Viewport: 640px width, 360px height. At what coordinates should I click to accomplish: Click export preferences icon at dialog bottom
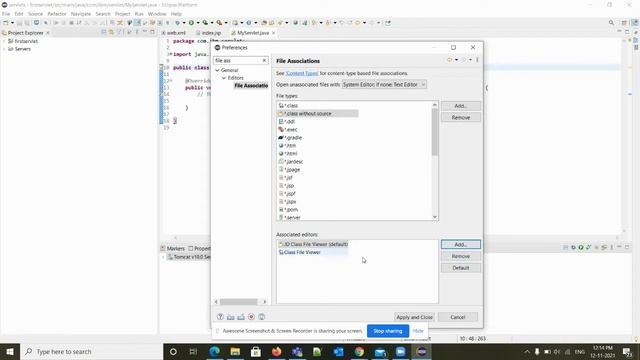tap(241, 317)
